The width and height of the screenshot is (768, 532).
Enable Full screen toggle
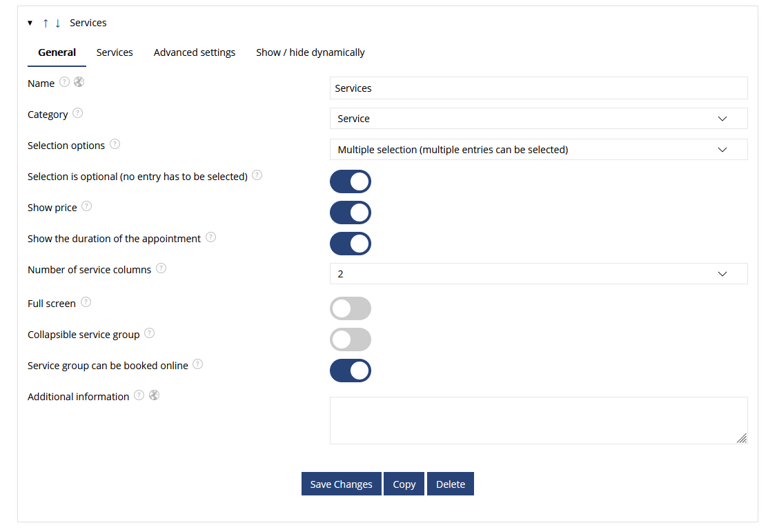[x=351, y=308]
